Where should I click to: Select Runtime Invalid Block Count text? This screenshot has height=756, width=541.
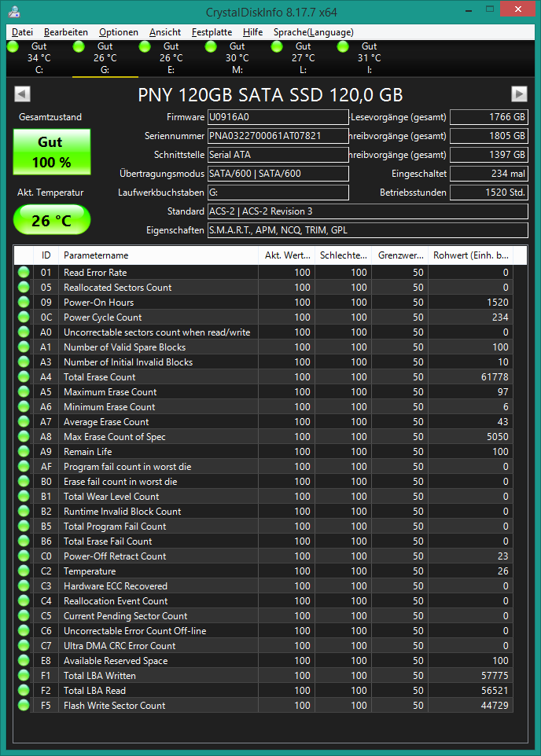[122, 512]
